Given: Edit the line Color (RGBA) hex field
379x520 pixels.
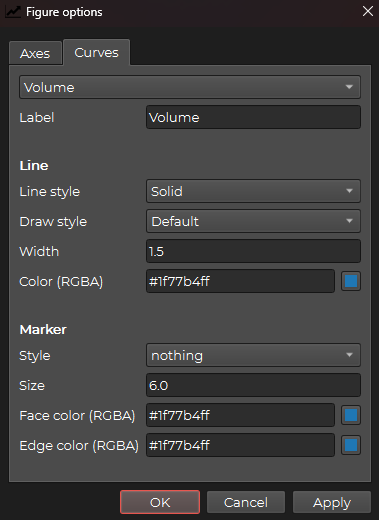Looking at the screenshot, I should point(240,281).
